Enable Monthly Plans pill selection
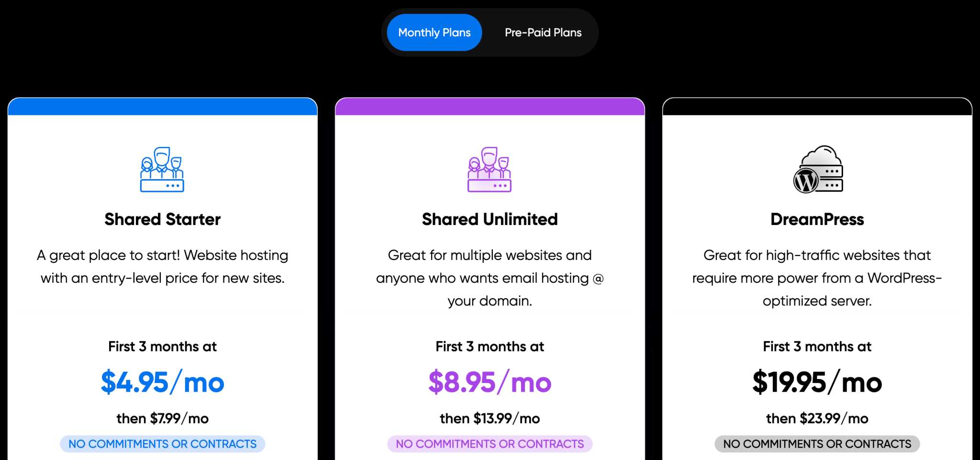Viewport: 980px width, 460px height. pos(434,32)
